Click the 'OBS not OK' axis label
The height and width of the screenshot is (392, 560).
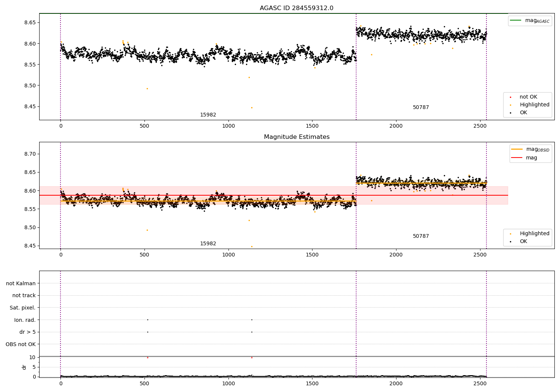pyautogui.click(x=21, y=345)
